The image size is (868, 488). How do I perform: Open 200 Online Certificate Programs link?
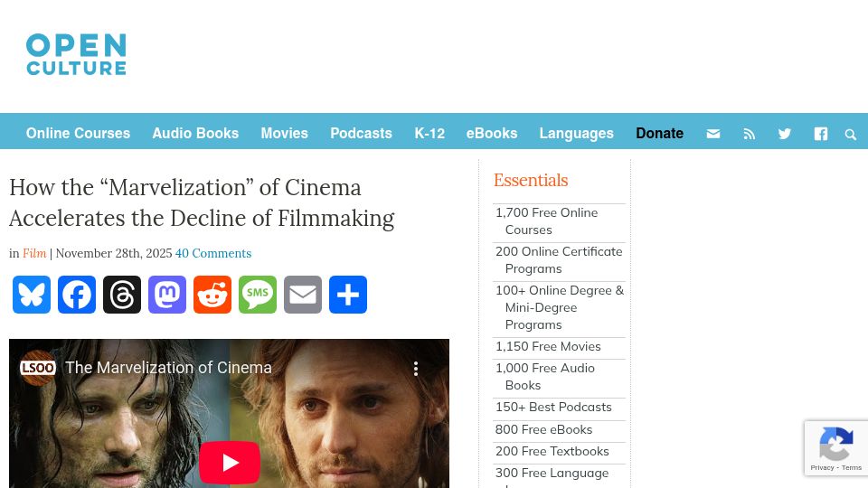(559, 260)
